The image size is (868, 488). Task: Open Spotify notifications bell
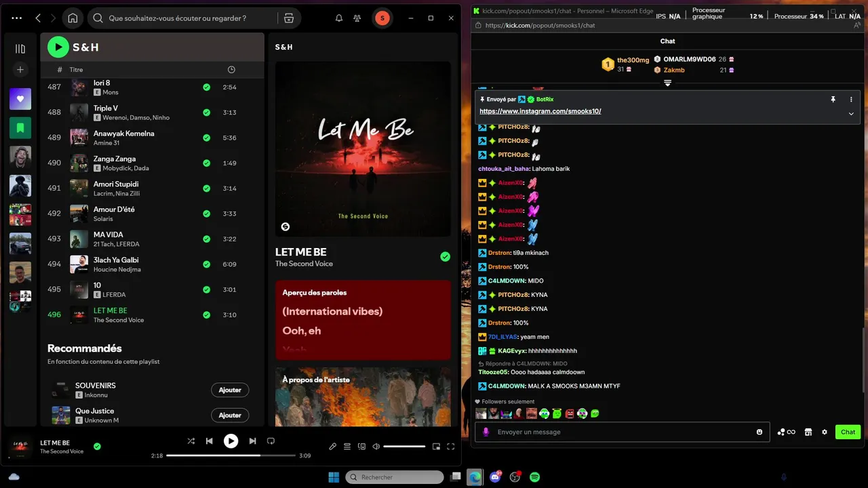click(x=339, y=18)
